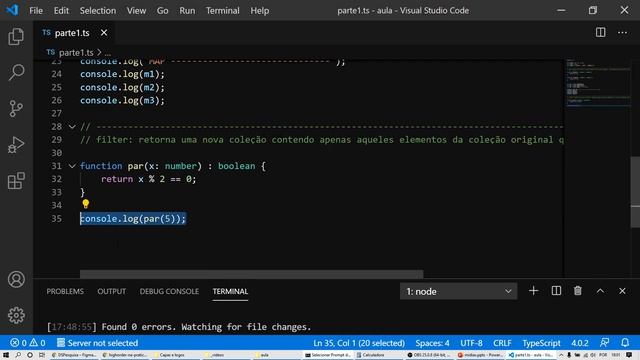Screen dimensions: 640x360
Task: Open the Help menu
Action: pos(260,11)
